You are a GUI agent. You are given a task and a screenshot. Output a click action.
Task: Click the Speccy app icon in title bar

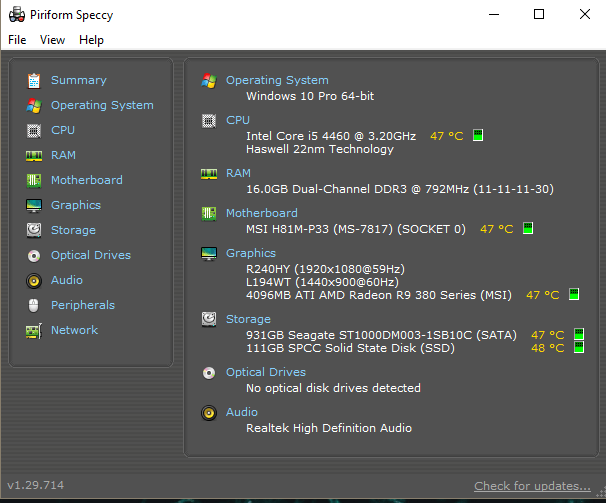(17, 15)
